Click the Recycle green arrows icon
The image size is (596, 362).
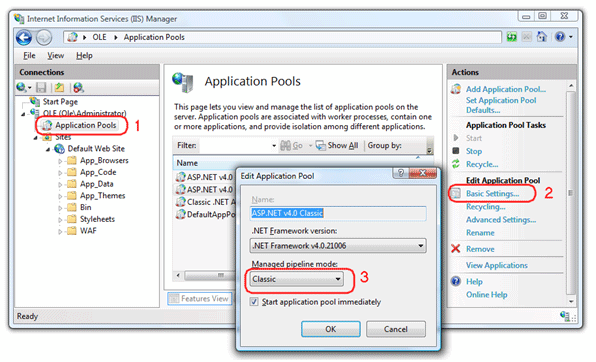tap(456, 164)
